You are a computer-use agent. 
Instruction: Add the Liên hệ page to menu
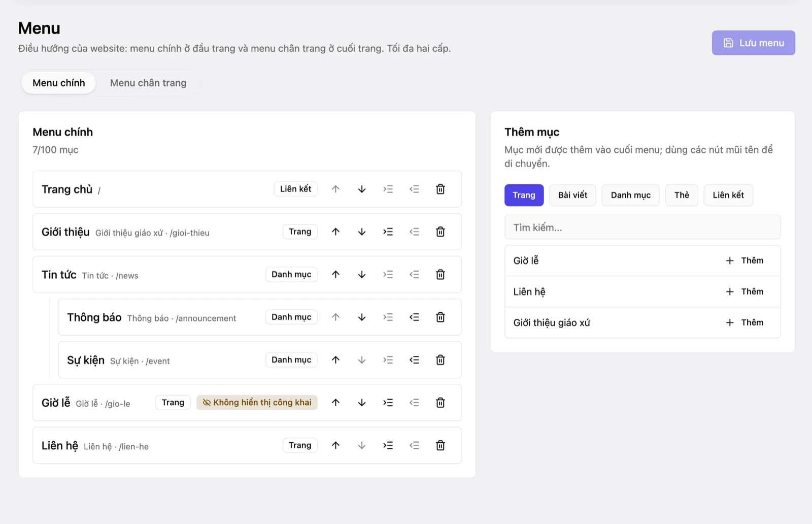point(745,291)
